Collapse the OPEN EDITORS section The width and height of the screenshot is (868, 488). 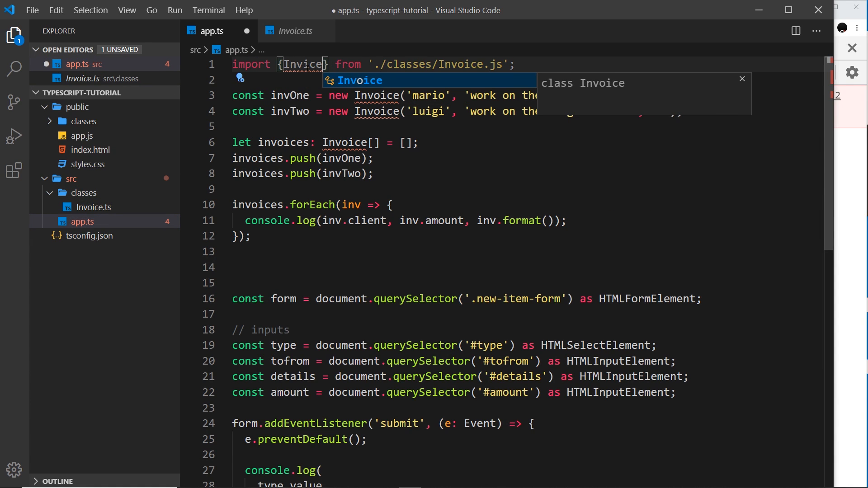[36, 49]
